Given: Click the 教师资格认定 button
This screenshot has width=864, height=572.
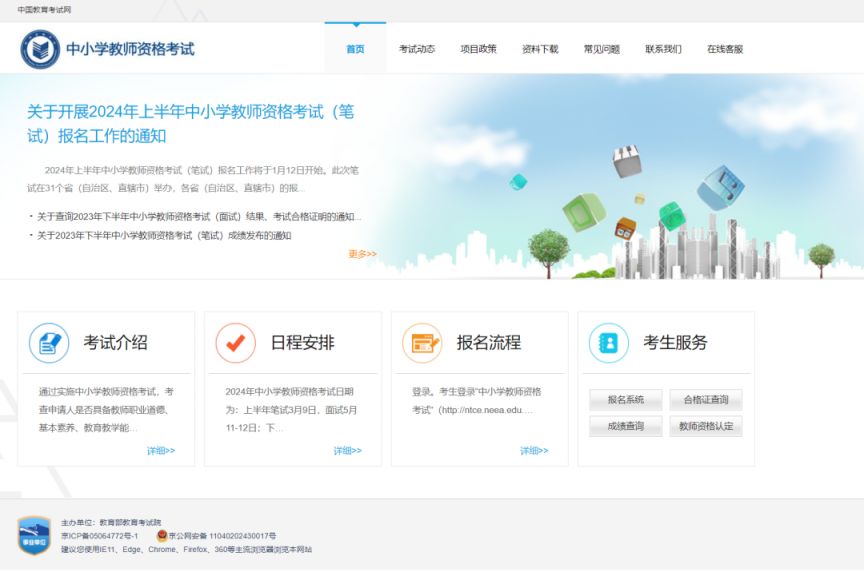Looking at the screenshot, I should pyautogui.click(x=706, y=426).
